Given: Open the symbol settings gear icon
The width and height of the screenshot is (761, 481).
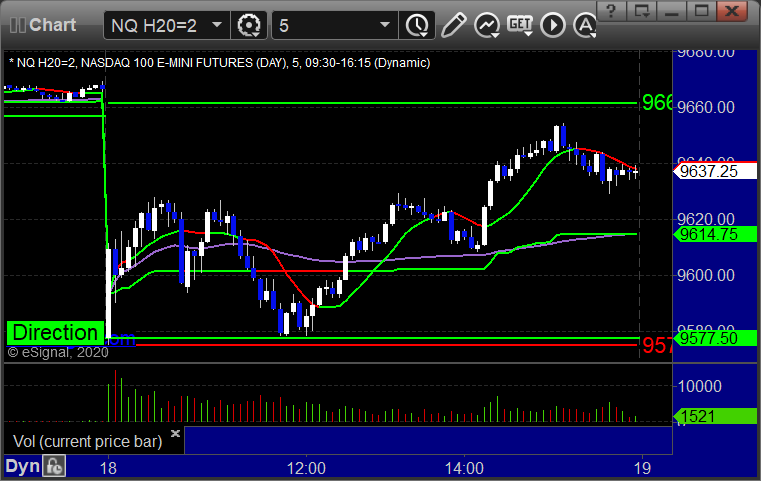Looking at the screenshot, I should tap(248, 25).
